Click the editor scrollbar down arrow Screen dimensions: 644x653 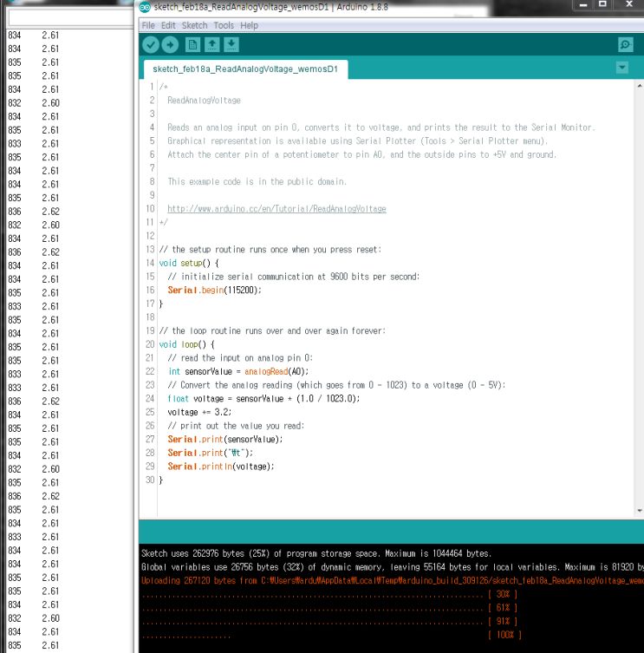(640, 512)
